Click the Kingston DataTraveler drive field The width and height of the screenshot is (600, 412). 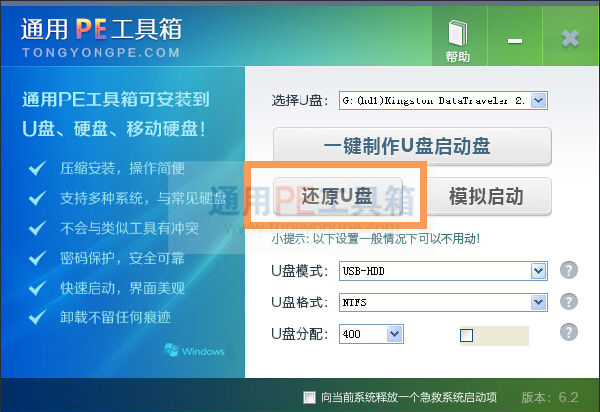[x=435, y=101]
